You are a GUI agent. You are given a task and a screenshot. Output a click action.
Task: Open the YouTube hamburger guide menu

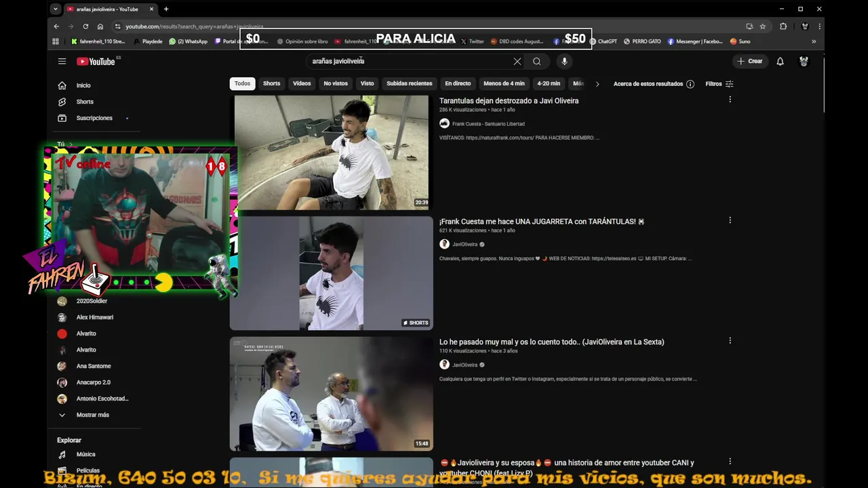click(x=62, y=61)
